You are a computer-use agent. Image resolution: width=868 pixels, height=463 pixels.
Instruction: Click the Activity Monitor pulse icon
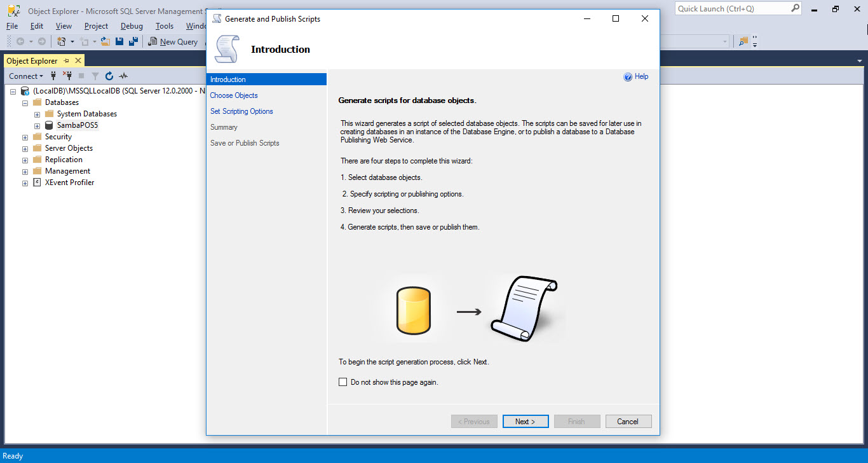click(123, 76)
